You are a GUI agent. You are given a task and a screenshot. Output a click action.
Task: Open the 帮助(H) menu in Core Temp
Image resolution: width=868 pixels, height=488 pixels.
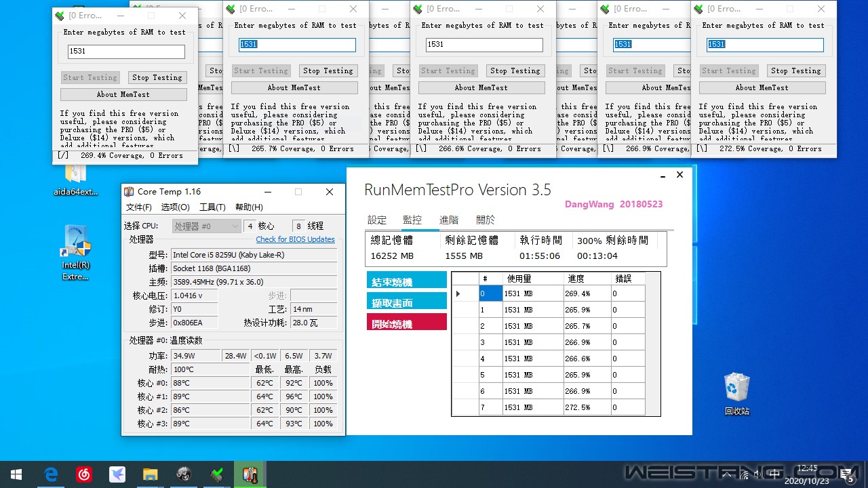(249, 207)
